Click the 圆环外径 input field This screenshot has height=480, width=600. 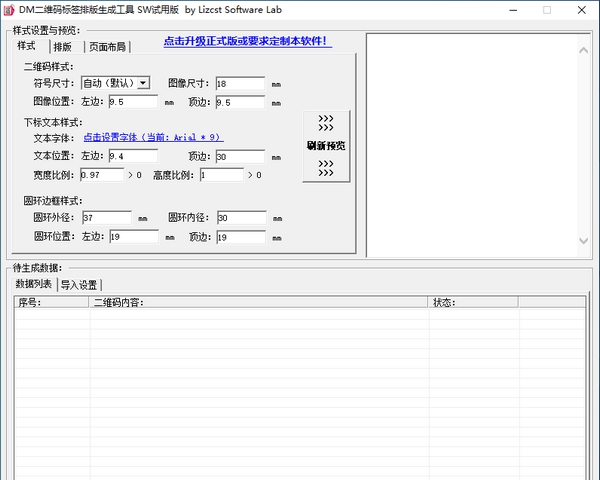coord(107,217)
